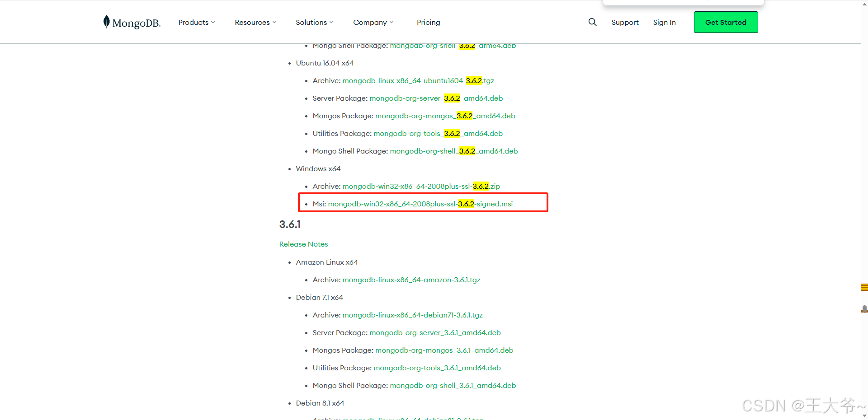
Task: Click the reading-tools icon below the directory icon
Action: pos(864,309)
